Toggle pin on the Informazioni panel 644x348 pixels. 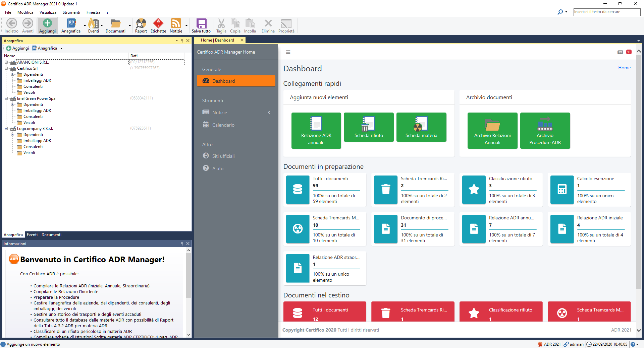[x=182, y=243]
